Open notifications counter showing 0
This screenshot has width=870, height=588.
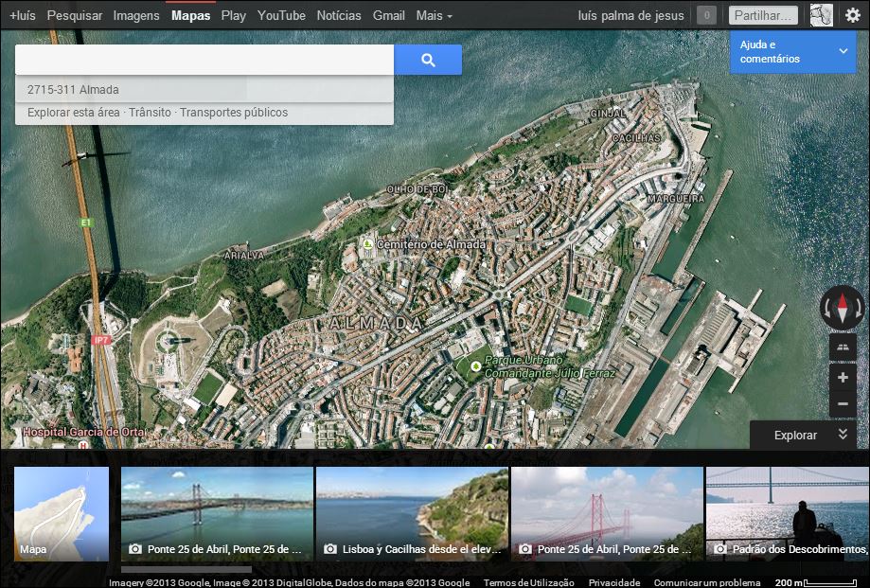pos(705,14)
